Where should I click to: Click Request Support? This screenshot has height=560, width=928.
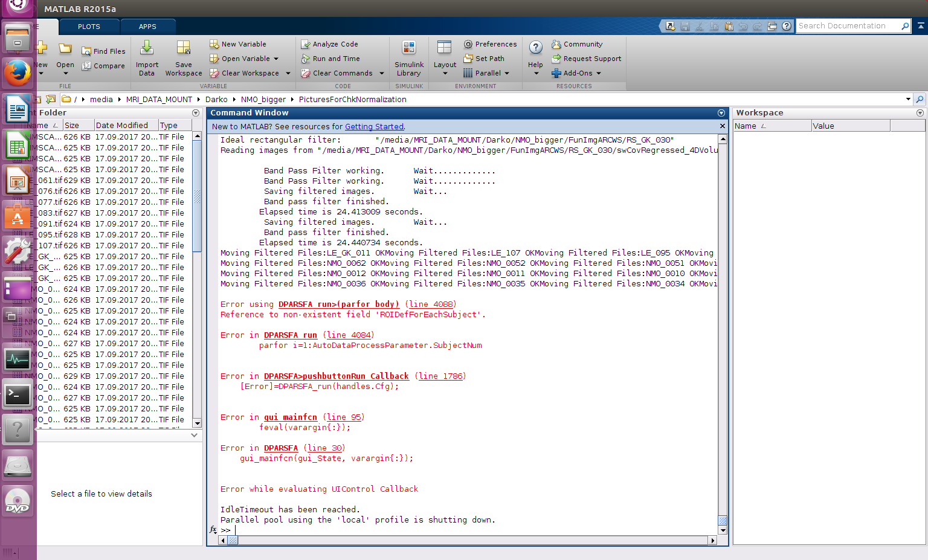(586, 59)
